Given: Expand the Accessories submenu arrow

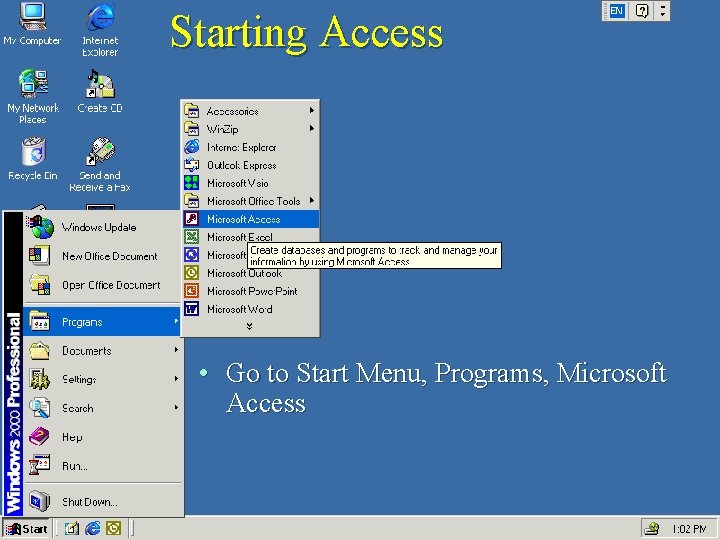Looking at the screenshot, I should point(312,111).
